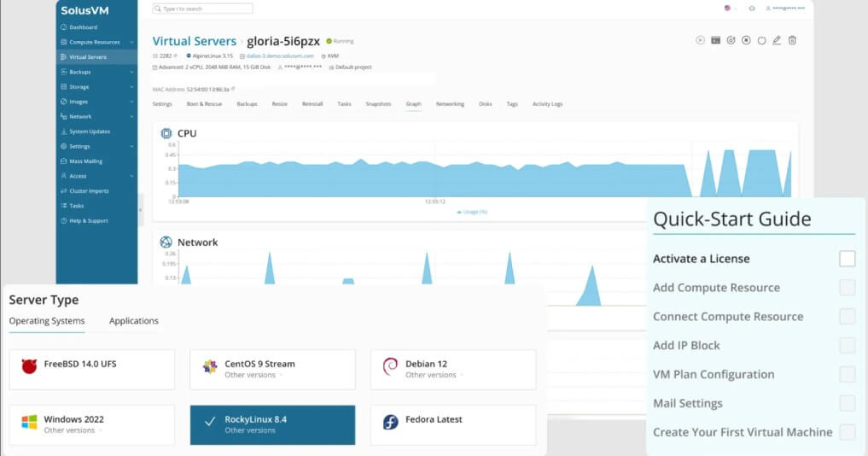The height and width of the screenshot is (456, 868).
Task: Switch to the server Settings tab
Action: [x=162, y=104]
